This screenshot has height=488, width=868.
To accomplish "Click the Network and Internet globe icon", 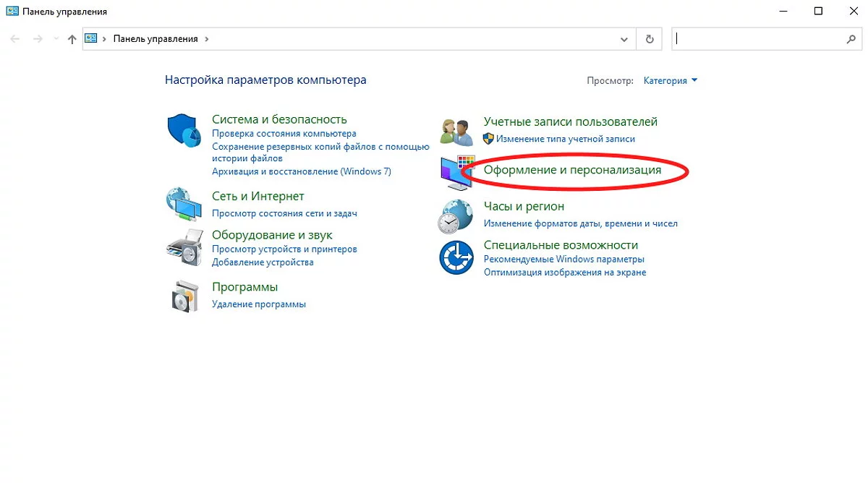I will [184, 204].
